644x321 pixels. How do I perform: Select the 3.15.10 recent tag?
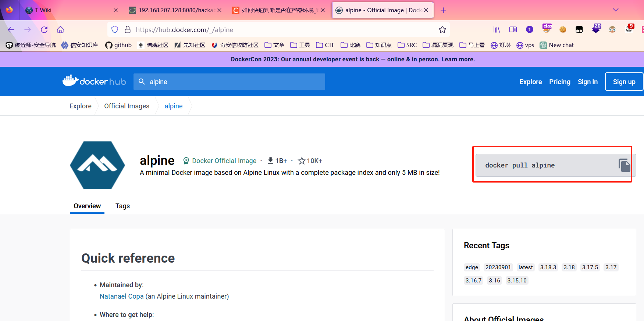point(517,281)
